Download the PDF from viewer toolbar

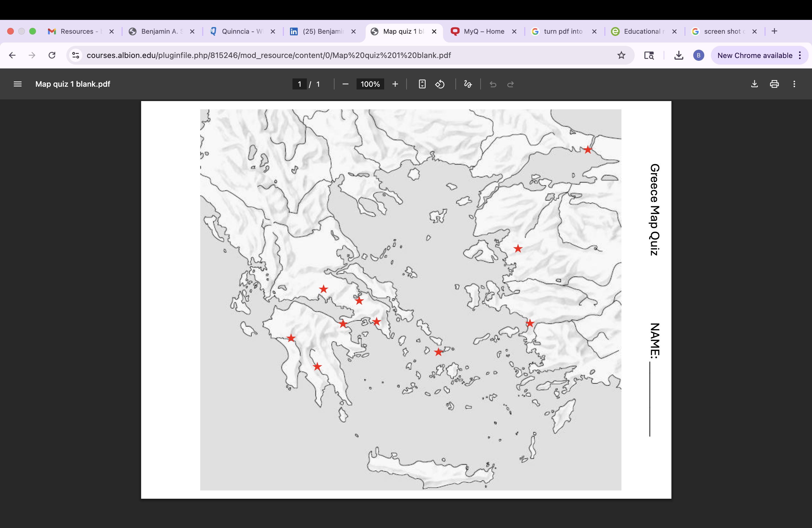(754, 84)
